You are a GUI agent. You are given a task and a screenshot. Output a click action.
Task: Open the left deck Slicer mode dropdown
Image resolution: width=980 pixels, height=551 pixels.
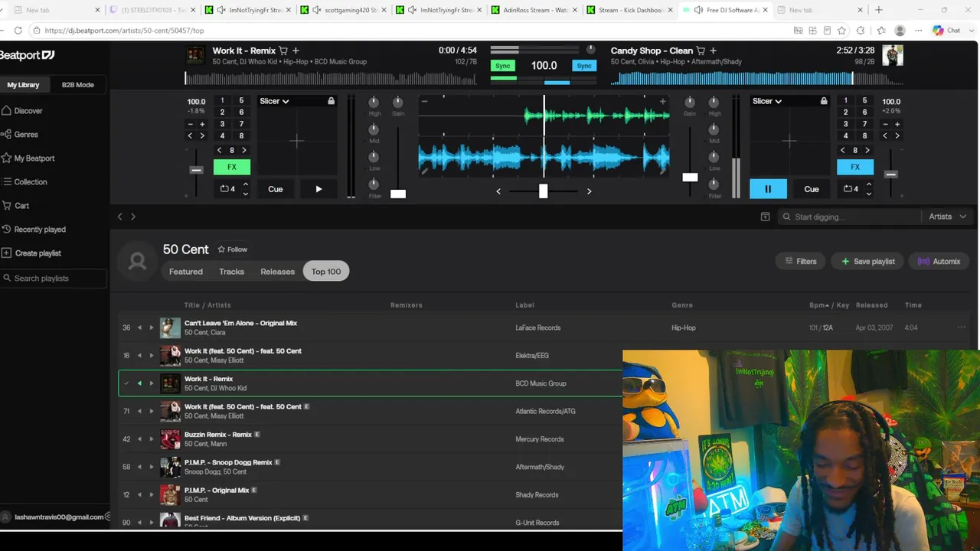point(274,101)
